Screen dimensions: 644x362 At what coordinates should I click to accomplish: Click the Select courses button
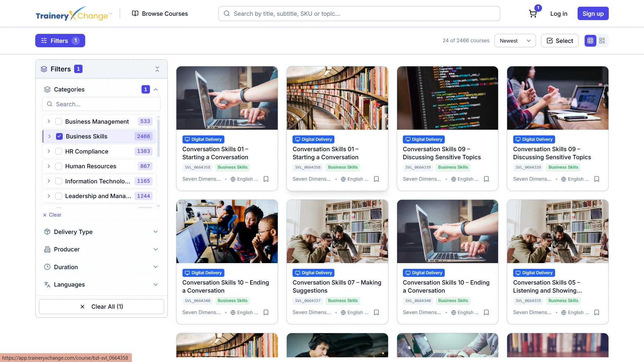coord(559,41)
